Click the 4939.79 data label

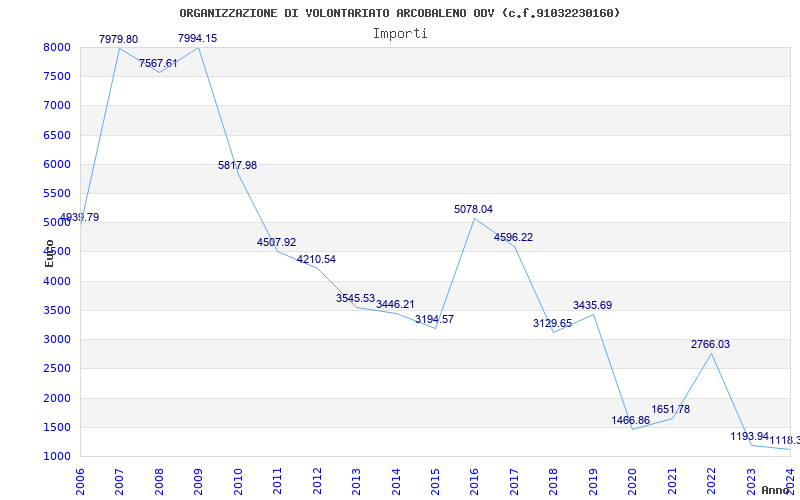pyautogui.click(x=79, y=217)
